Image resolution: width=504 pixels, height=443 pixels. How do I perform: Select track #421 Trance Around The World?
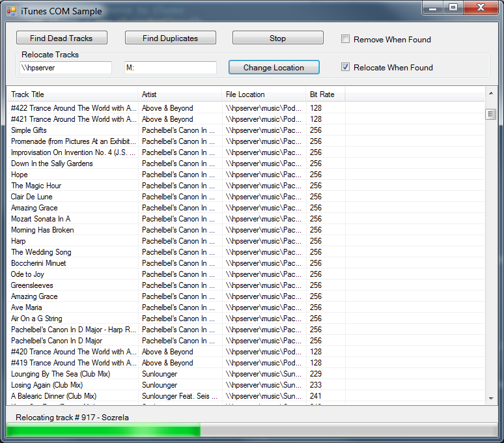pos(245,119)
